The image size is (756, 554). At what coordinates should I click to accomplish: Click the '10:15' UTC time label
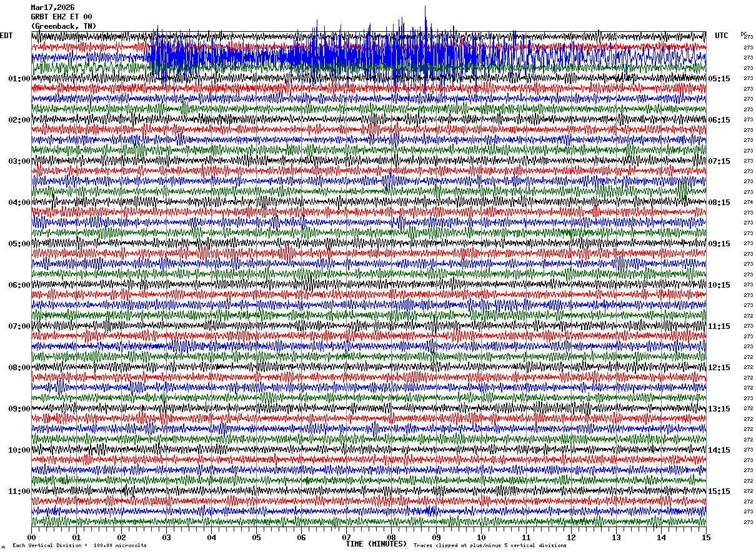(719, 285)
